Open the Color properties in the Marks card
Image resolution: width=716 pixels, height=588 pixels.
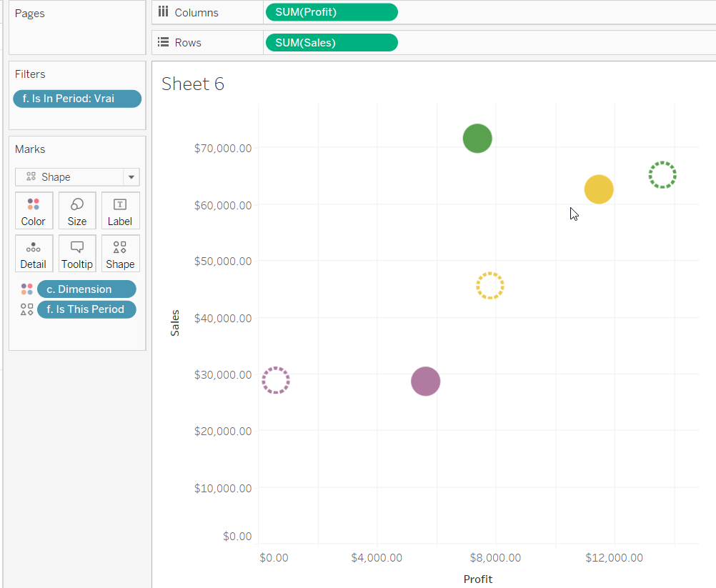tap(33, 210)
